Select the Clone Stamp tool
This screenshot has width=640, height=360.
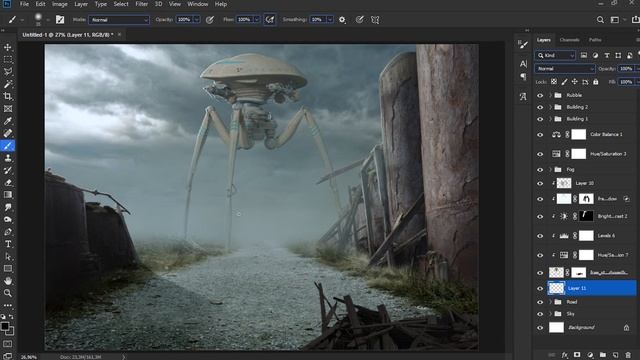coord(8,158)
